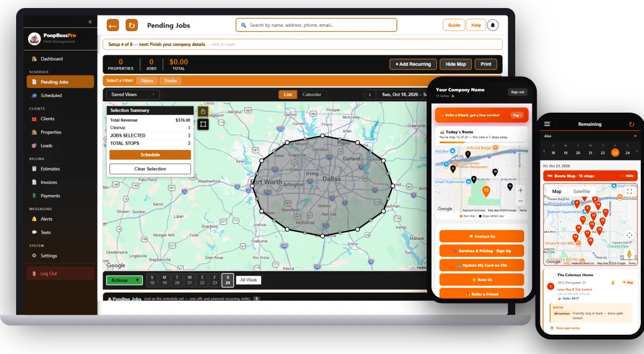This screenshot has width=644, height=354.
Task: Select Satellite view on the phone route map
Action: [x=581, y=191]
